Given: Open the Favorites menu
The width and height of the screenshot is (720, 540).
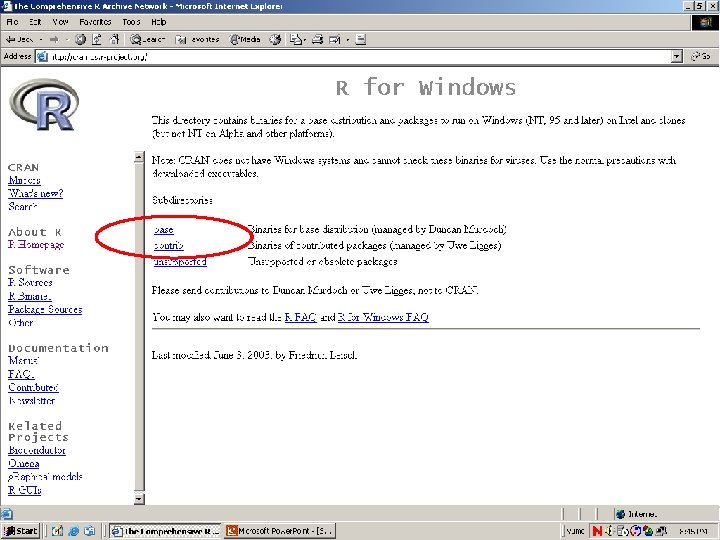Looking at the screenshot, I should (x=95, y=22).
